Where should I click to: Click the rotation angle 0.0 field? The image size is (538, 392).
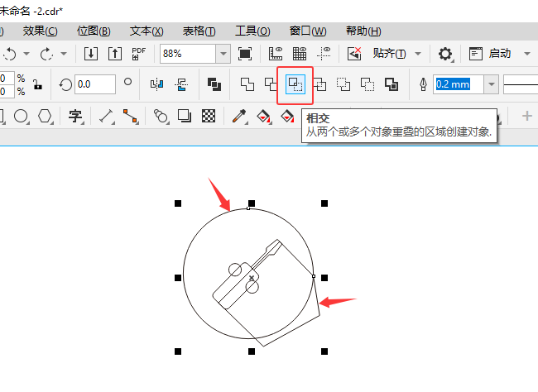(95, 84)
